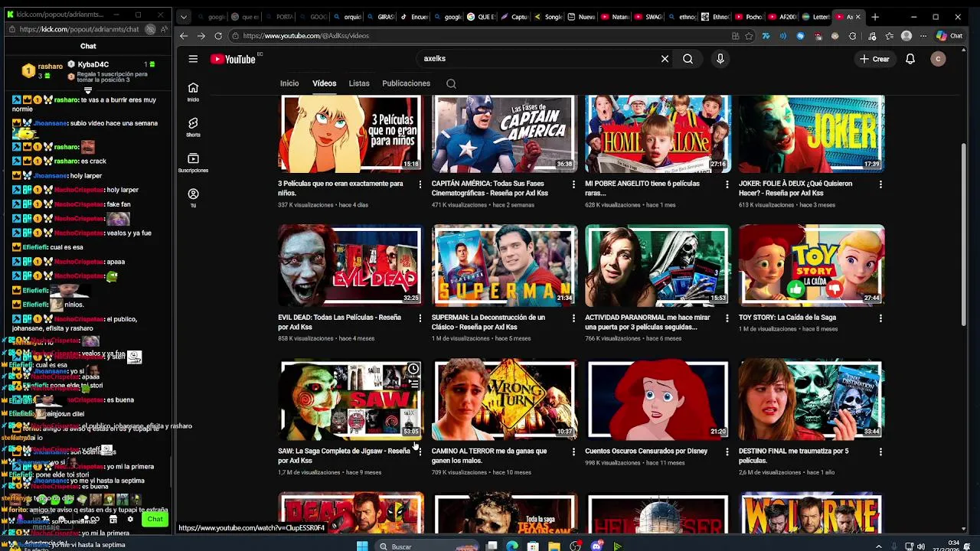Screen dimensions: 980x551
Task: Open options for SUPERMAN video
Action: click(573, 318)
